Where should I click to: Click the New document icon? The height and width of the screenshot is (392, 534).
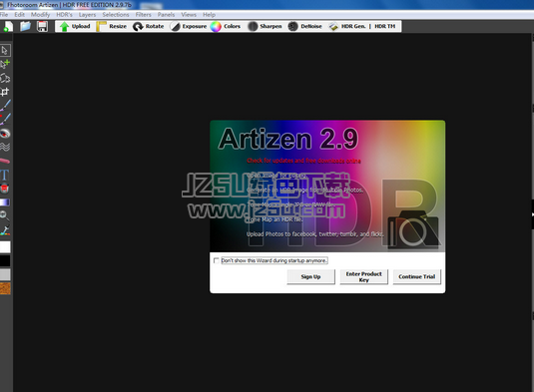click(x=8, y=26)
